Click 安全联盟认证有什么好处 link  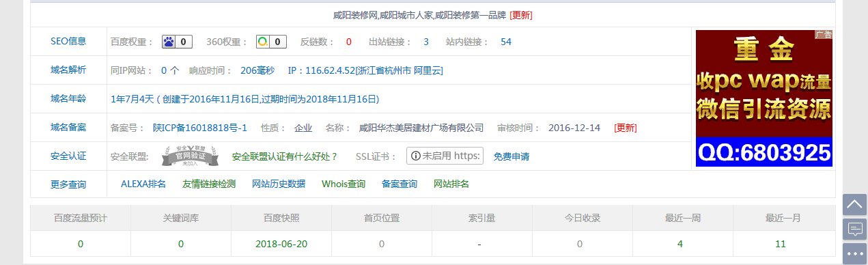coord(285,156)
